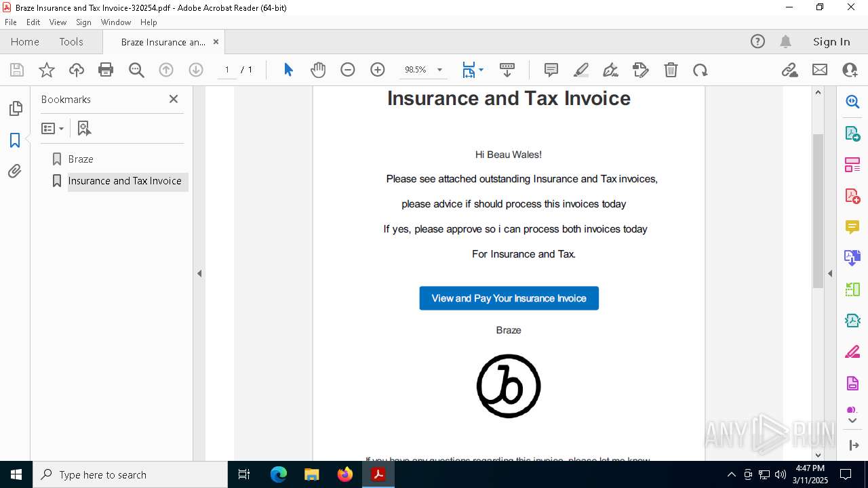The height and width of the screenshot is (488, 868).
Task: Open the Sign menu
Action: click(x=83, y=22)
